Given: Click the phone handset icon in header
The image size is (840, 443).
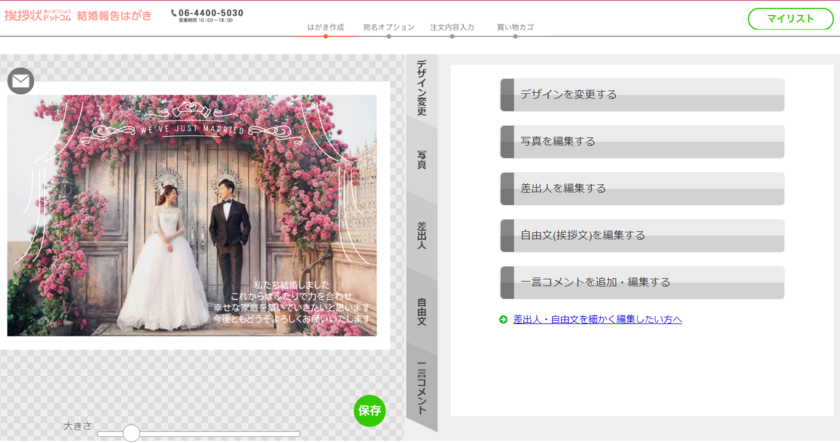Looking at the screenshot, I should pos(174,13).
